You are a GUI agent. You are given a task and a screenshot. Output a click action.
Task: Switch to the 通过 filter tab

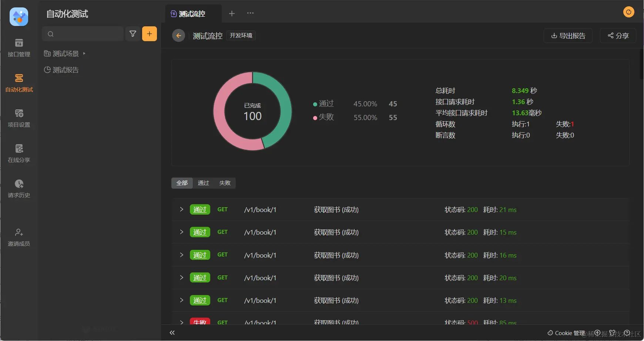click(x=204, y=183)
